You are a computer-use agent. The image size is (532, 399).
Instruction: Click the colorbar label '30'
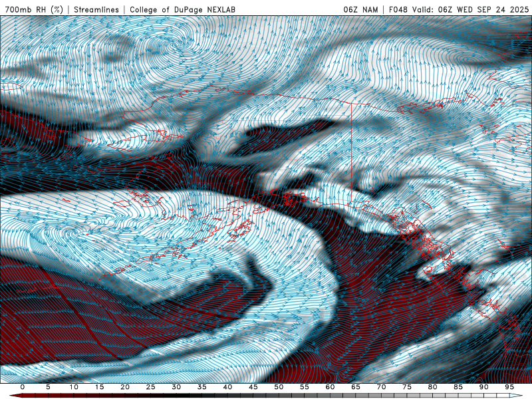pyautogui.click(x=176, y=387)
